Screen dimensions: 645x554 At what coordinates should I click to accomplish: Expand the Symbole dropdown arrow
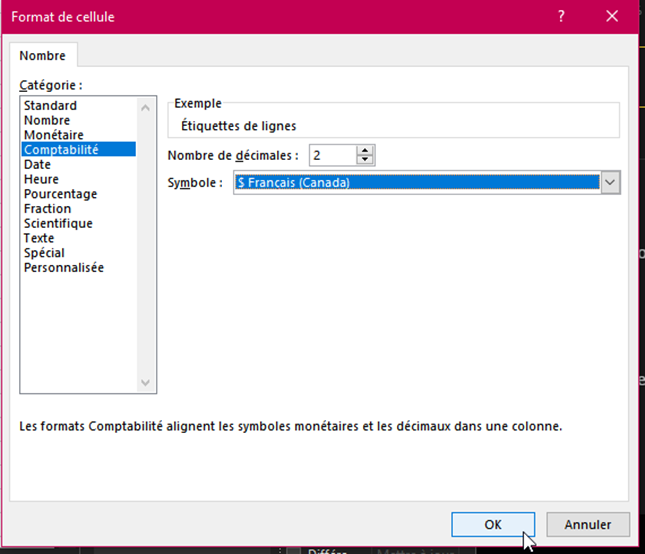click(x=611, y=183)
